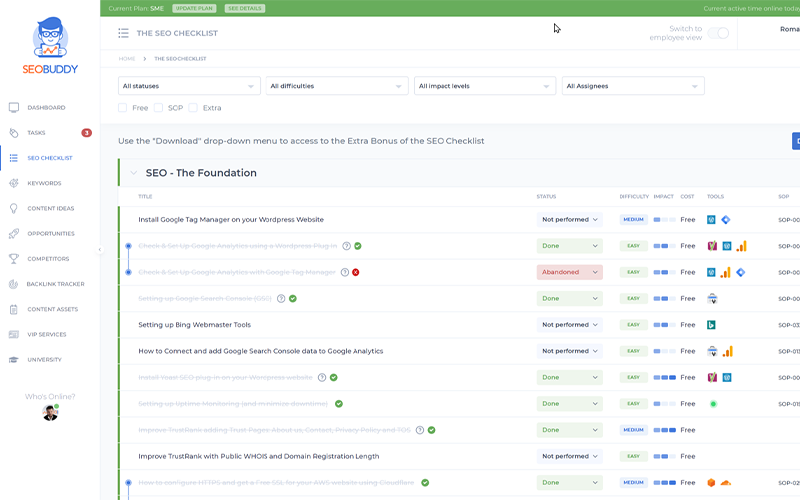Check the Free filter checkbox
Image resolution: width=800 pixels, height=500 pixels.
pyautogui.click(x=122, y=108)
